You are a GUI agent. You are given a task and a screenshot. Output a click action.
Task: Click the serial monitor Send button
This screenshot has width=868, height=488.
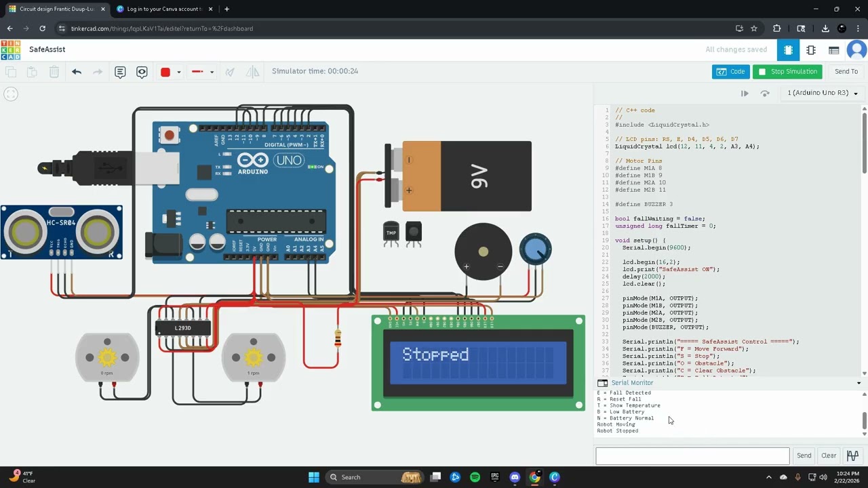pyautogui.click(x=804, y=455)
